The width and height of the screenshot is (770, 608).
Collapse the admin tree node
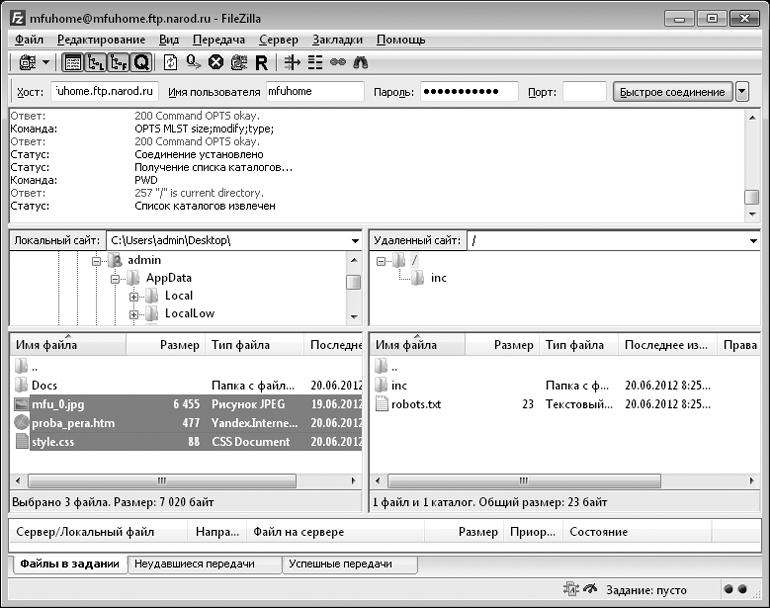tap(96, 261)
